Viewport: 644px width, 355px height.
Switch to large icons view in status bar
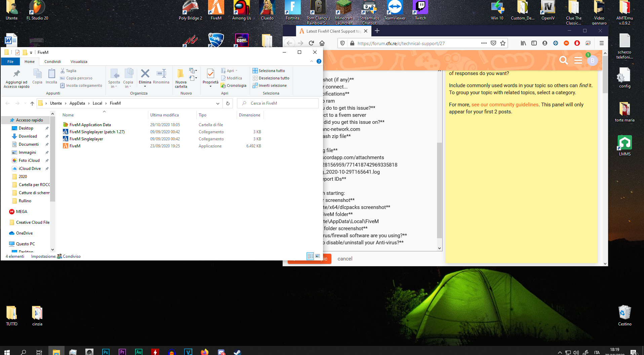pyautogui.click(x=318, y=256)
